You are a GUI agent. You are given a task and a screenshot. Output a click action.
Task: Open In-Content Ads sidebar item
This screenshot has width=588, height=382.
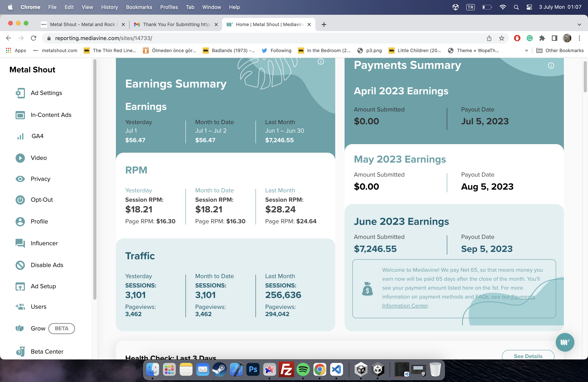point(44,115)
